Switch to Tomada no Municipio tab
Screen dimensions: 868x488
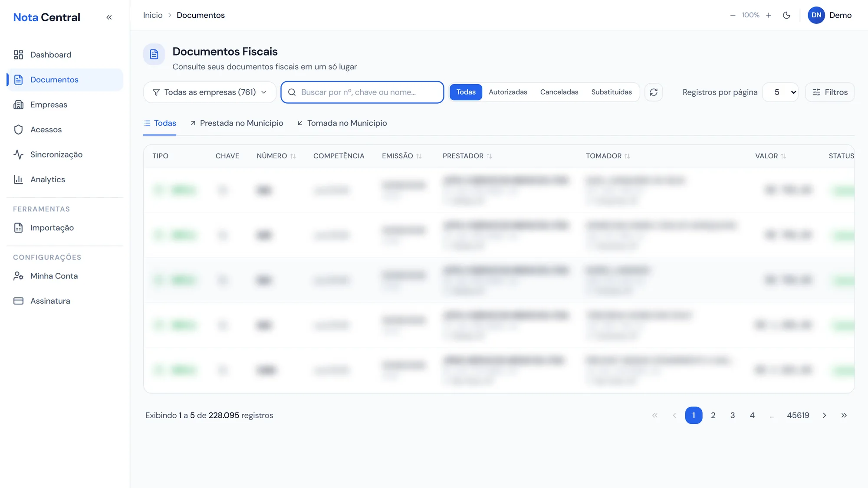click(342, 123)
